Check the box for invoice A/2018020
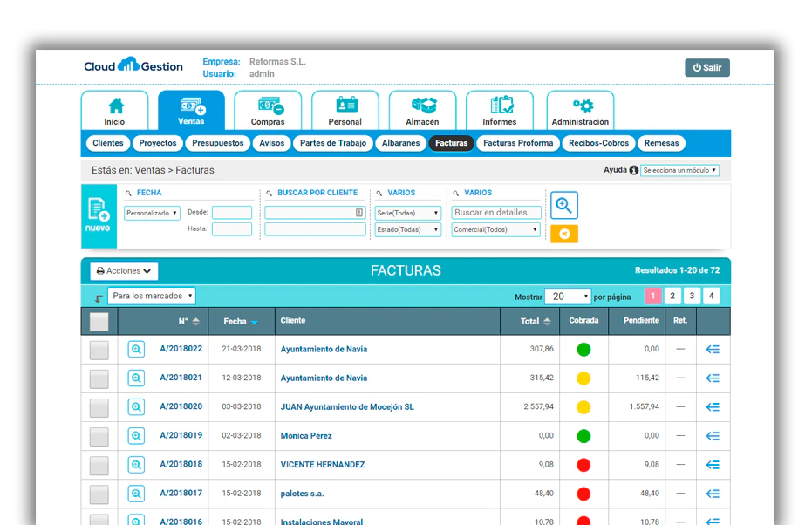Screen dimensions: 812x525 [99, 408]
